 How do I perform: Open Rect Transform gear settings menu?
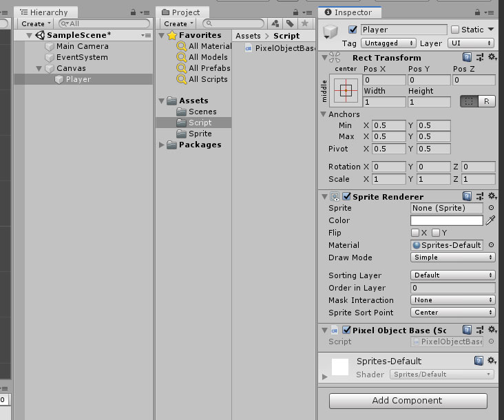coord(492,57)
